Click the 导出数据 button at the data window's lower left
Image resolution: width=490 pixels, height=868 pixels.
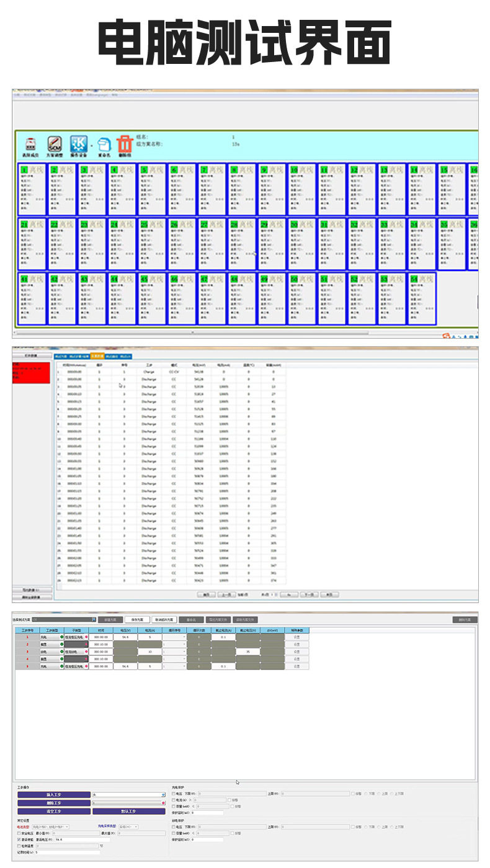pyautogui.click(x=31, y=590)
